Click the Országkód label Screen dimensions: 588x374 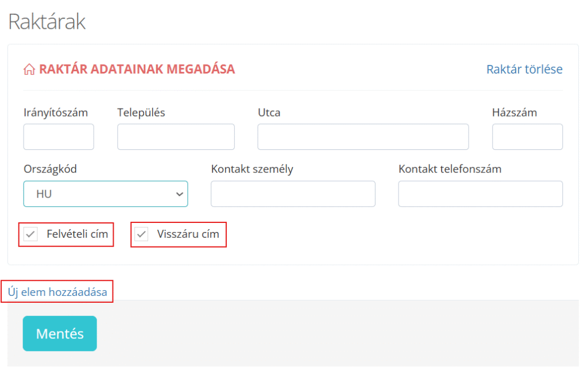click(51, 169)
